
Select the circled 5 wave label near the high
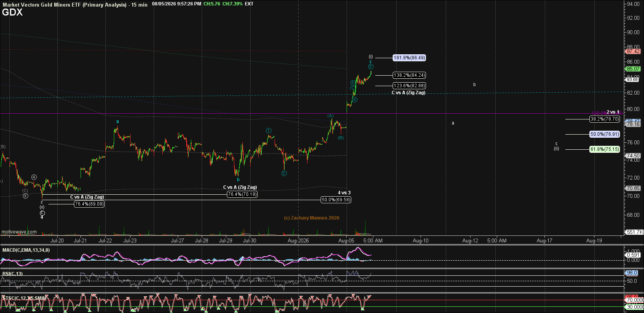[x=371, y=67]
